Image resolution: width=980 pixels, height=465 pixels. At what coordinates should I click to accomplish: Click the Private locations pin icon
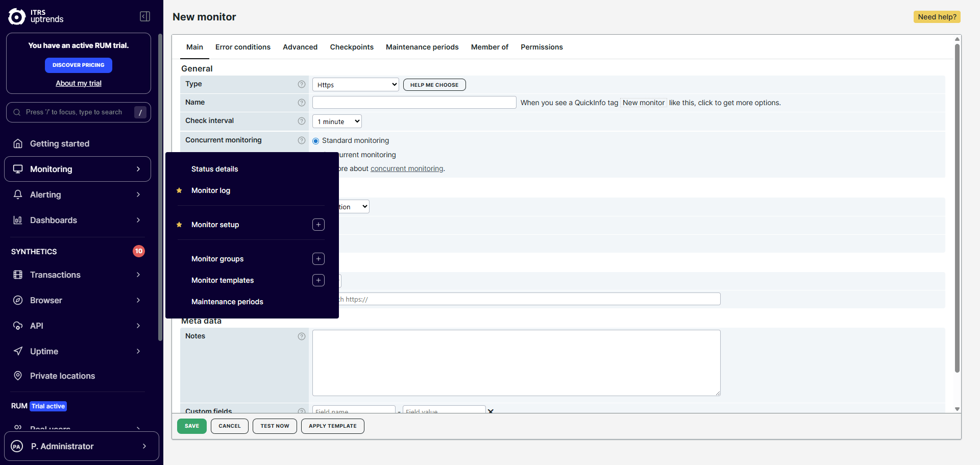(x=18, y=376)
